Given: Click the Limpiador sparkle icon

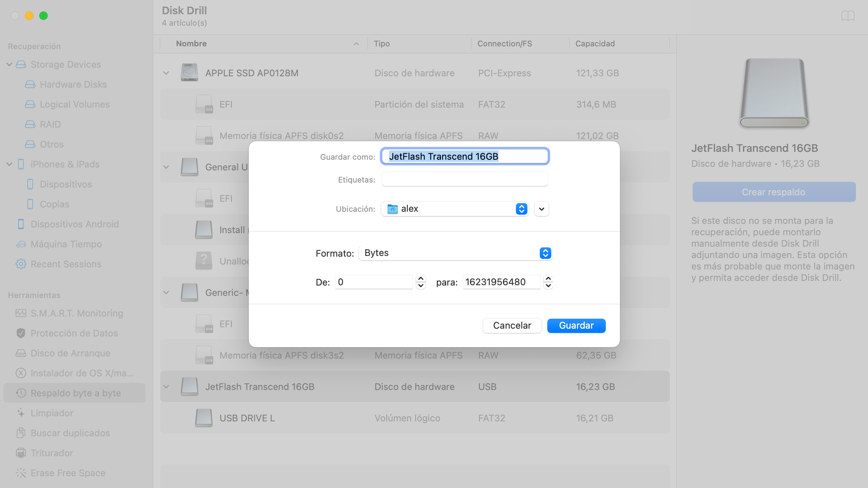Looking at the screenshot, I should coord(21,413).
